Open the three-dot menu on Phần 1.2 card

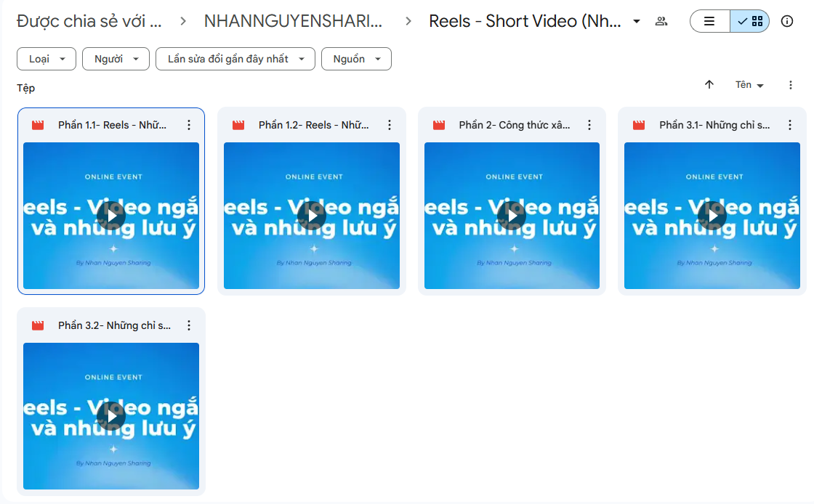[390, 124]
